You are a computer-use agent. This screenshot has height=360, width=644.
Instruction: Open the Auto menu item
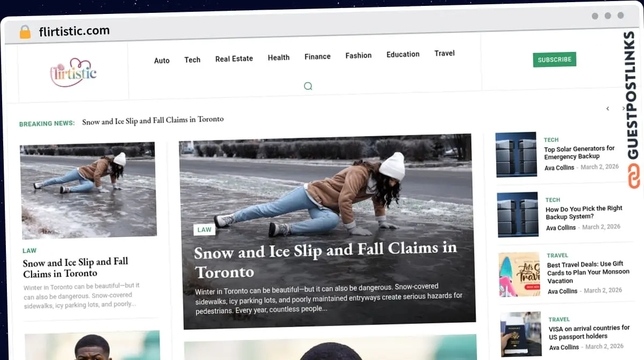click(162, 61)
